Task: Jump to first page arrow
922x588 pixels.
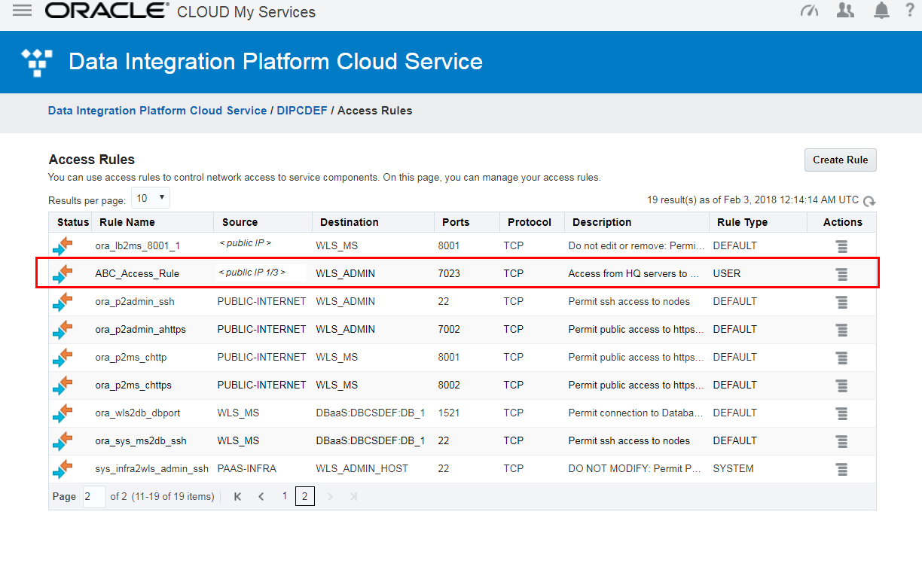Action: click(x=238, y=497)
